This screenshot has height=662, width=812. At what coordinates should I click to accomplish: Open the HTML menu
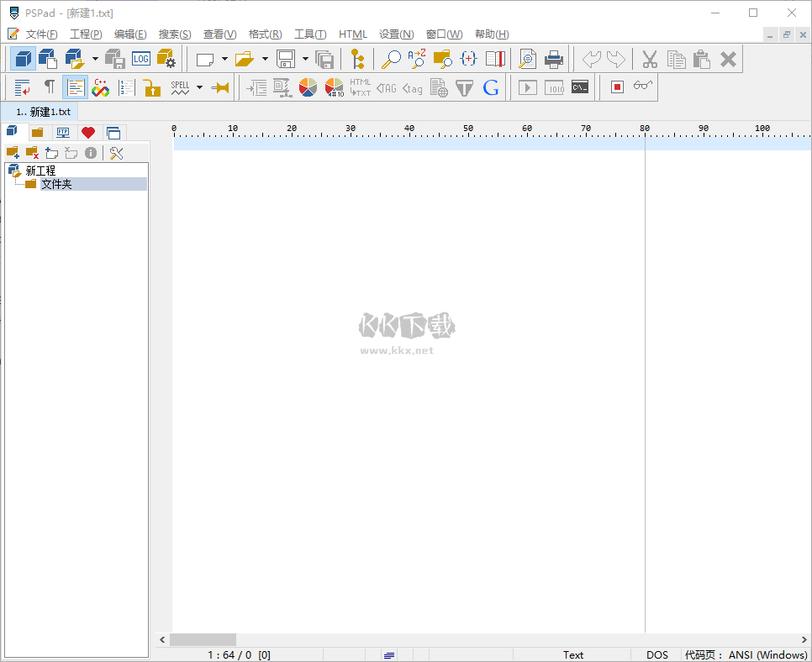point(352,34)
